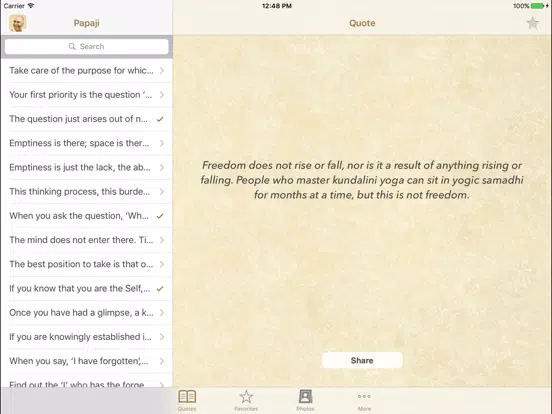The height and width of the screenshot is (414, 552).
Task: Open 'The question just arises out of' quote
Action: pyautogui.click(x=87, y=119)
